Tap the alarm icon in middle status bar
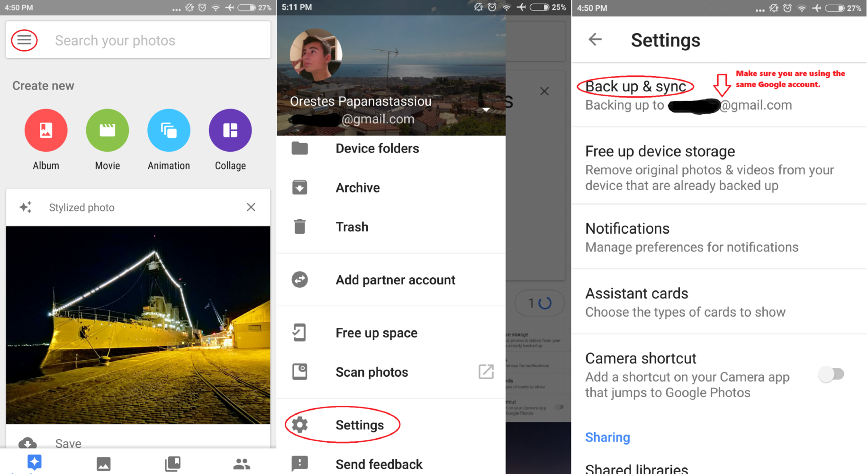The width and height of the screenshot is (868, 474). (492, 7)
